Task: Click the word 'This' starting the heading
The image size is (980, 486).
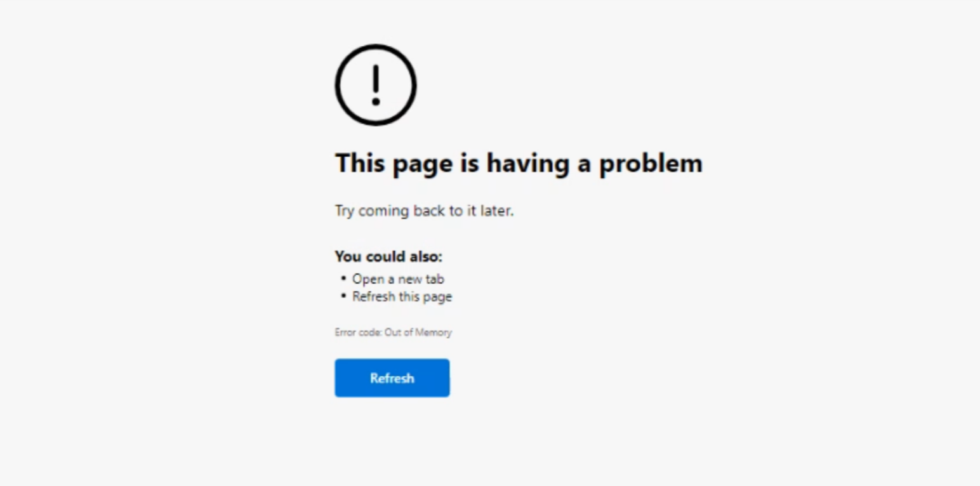Action: 361,163
